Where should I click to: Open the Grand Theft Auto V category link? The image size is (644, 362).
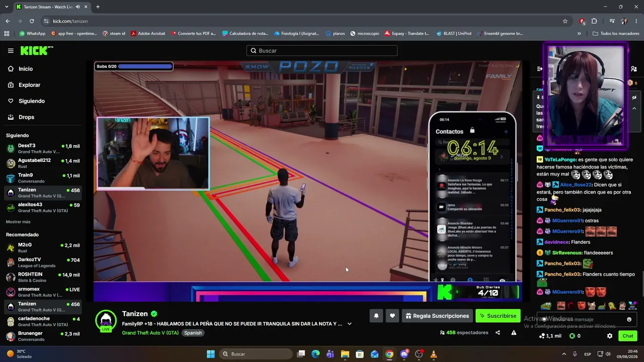pyautogui.click(x=150, y=333)
